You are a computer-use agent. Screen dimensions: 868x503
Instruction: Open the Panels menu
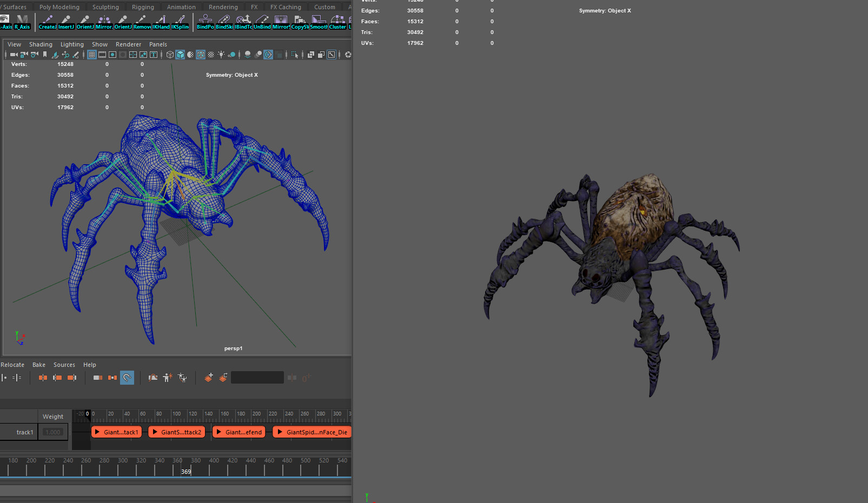click(x=158, y=44)
